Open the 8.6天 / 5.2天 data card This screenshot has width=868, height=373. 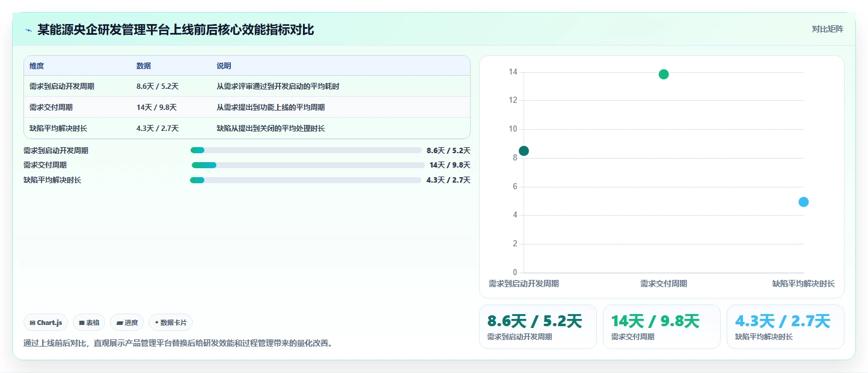(x=538, y=327)
